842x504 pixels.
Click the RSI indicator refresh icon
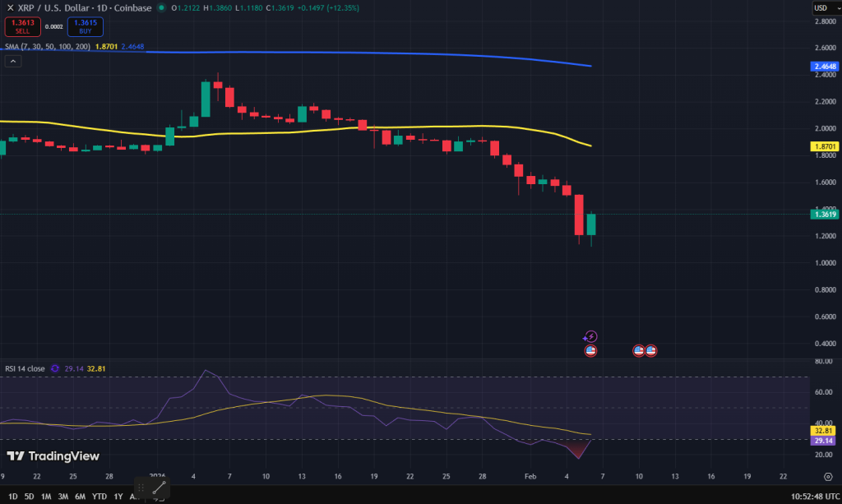coord(55,368)
